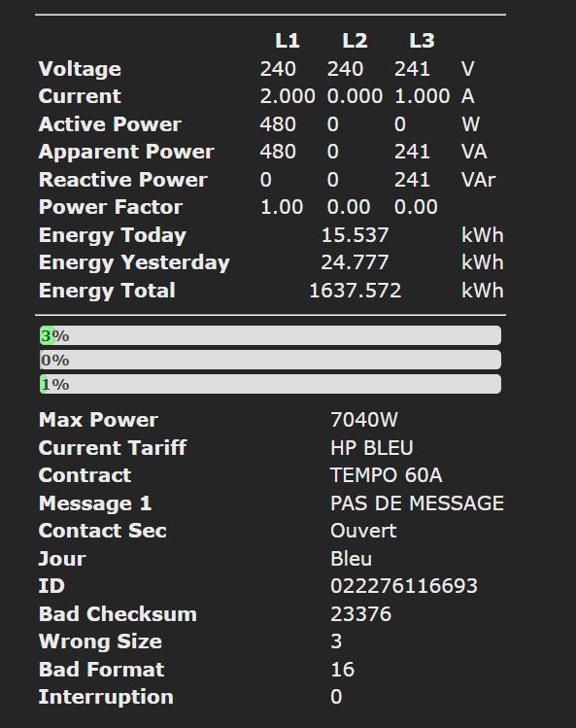The image size is (576, 728).
Task: Click the 0% load progress bar
Action: click(x=270, y=360)
